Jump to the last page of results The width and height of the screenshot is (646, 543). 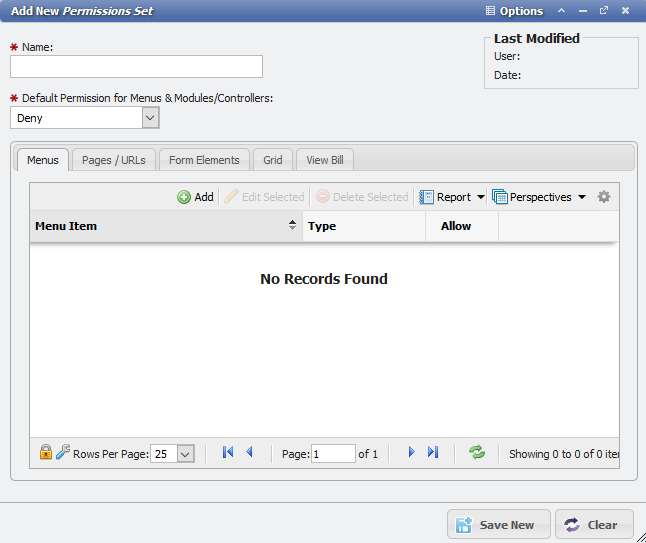click(x=433, y=453)
